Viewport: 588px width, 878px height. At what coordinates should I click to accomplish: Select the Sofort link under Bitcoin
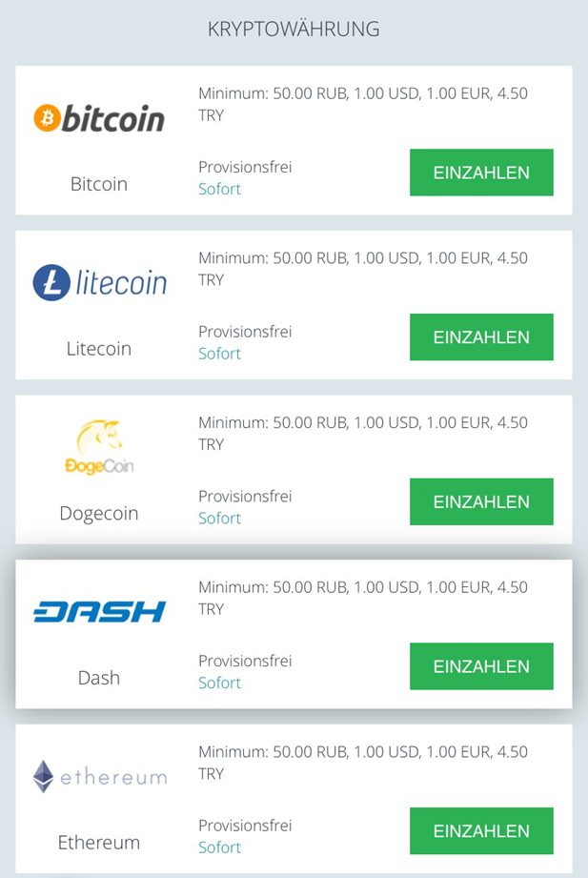pyautogui.click(x=219, y=189)
